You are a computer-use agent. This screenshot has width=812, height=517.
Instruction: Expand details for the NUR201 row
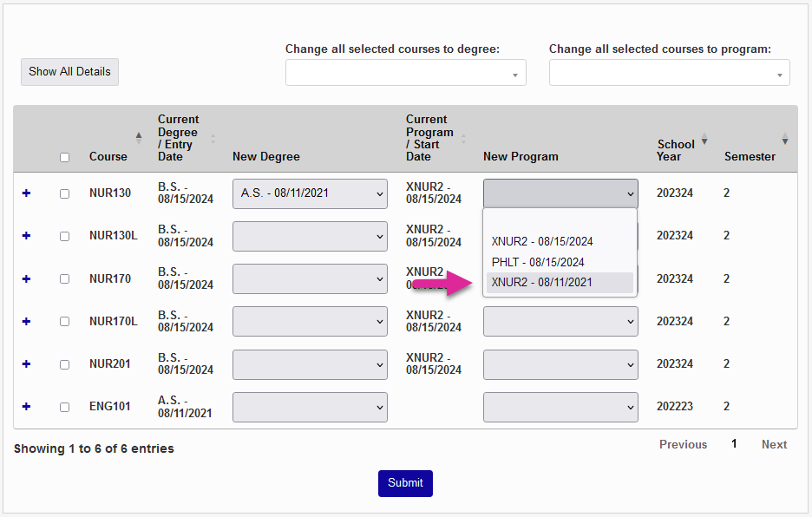pos(25,363)
